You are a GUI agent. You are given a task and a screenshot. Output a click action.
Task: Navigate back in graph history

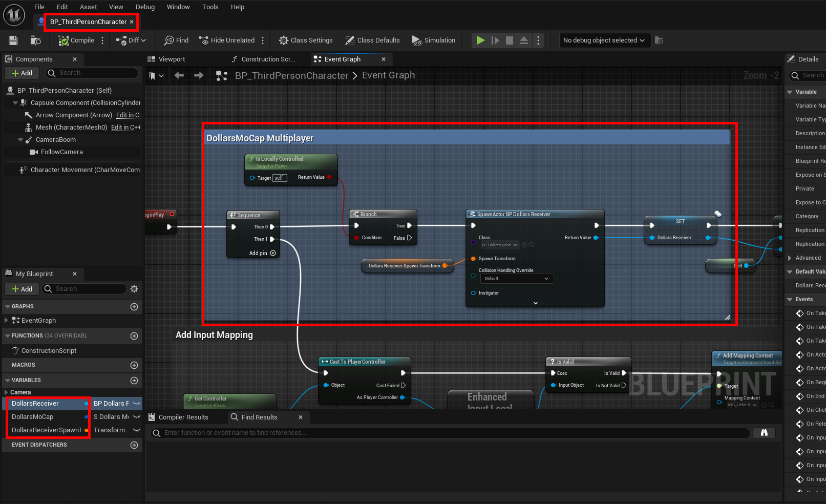point(179,76)
